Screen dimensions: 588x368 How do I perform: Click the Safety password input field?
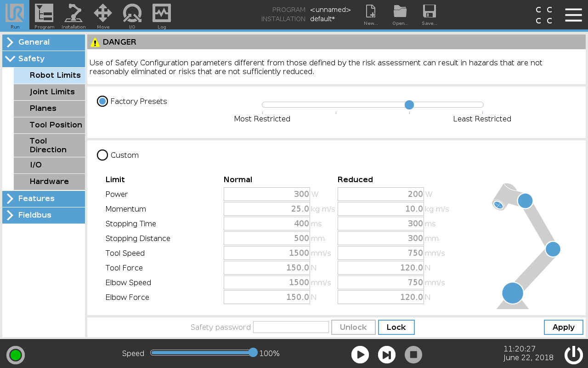pos(291,327)
